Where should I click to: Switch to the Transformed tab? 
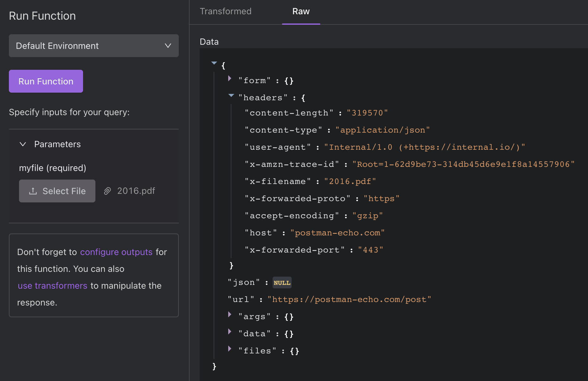point(225,11)
